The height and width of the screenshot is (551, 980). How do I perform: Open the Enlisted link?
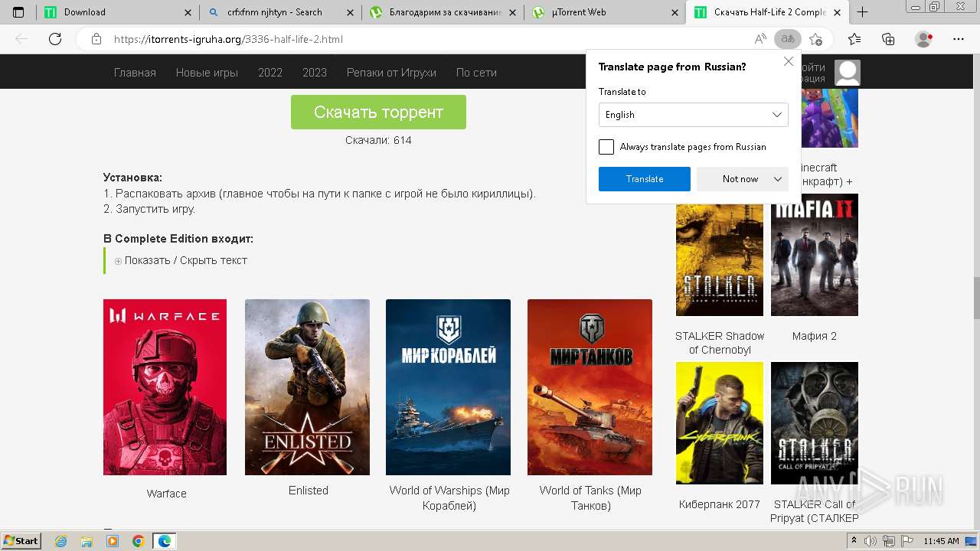coord(309,491)
